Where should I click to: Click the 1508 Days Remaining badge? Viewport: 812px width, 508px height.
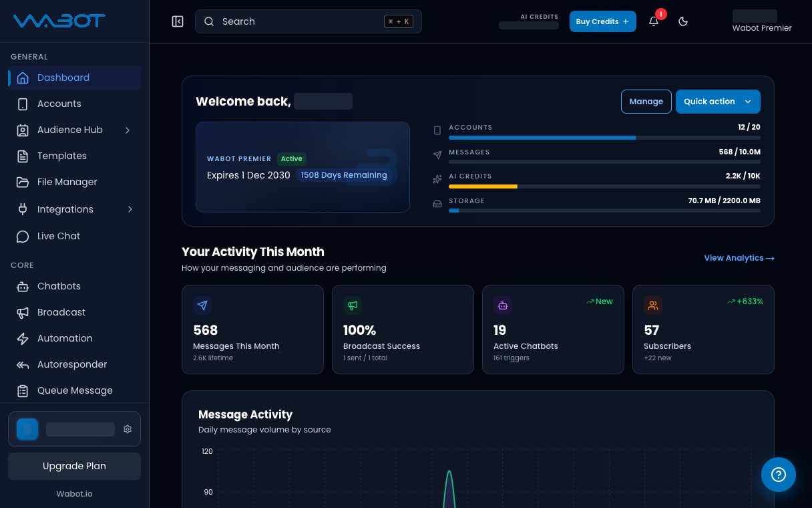click(x=344, y=175)
